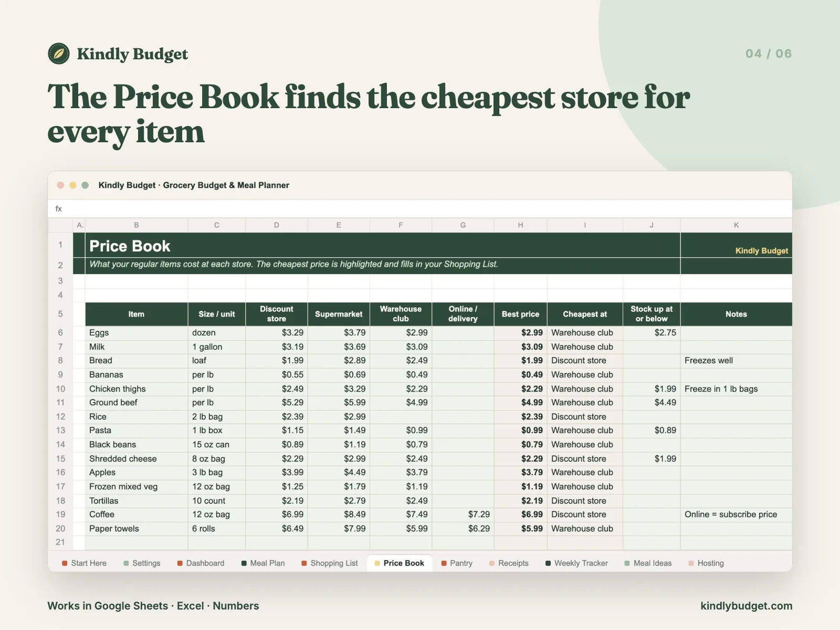Click the Stock up at or below header
The height and width of the screenshot is (630, 840).
(x=652, y=314)
